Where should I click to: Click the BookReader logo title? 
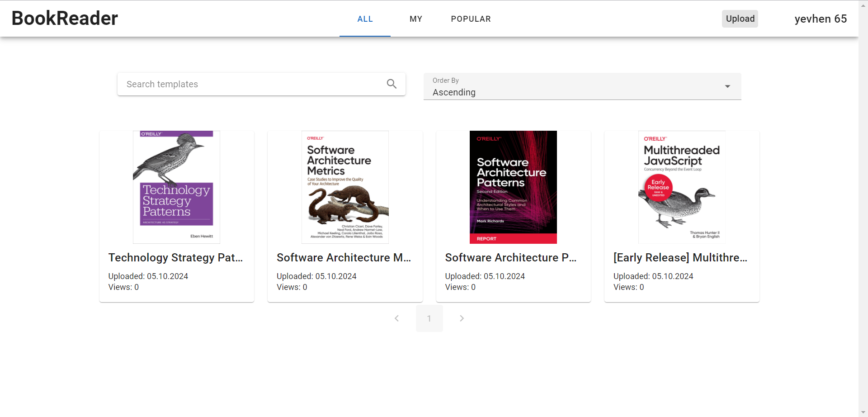[x=65, y=19]
